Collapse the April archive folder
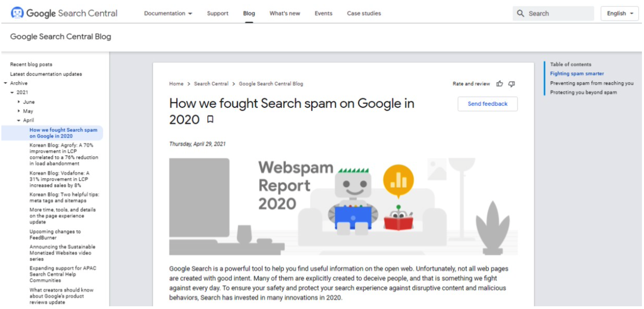The height and width of the screenshot is (309, 644). click(x=18, y=120)
